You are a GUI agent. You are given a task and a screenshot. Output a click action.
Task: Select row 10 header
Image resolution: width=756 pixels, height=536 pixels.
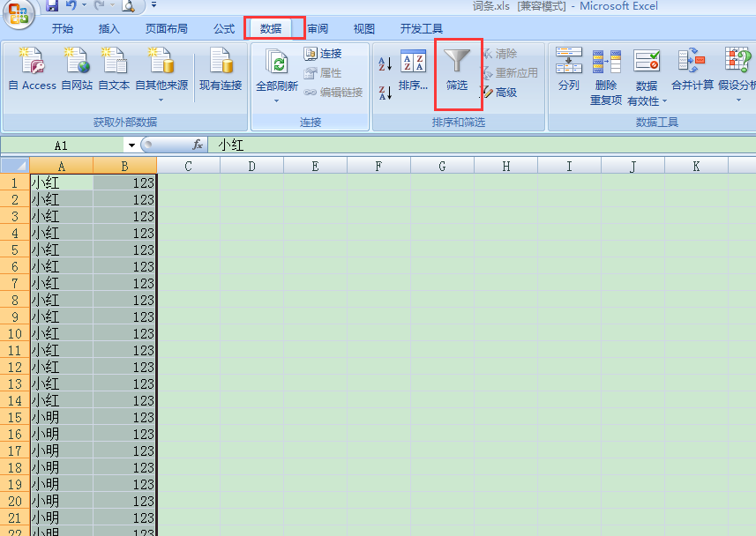tap(15, 333)
